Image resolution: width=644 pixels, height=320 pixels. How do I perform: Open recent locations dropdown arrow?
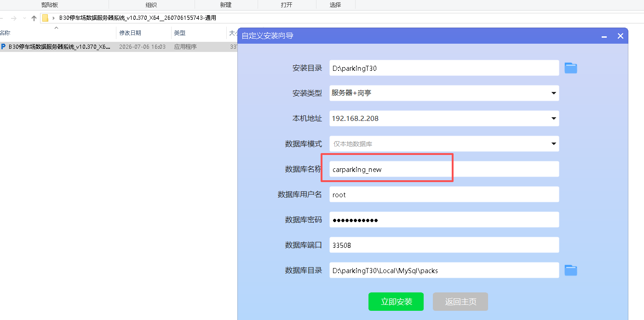pos(24,18)
